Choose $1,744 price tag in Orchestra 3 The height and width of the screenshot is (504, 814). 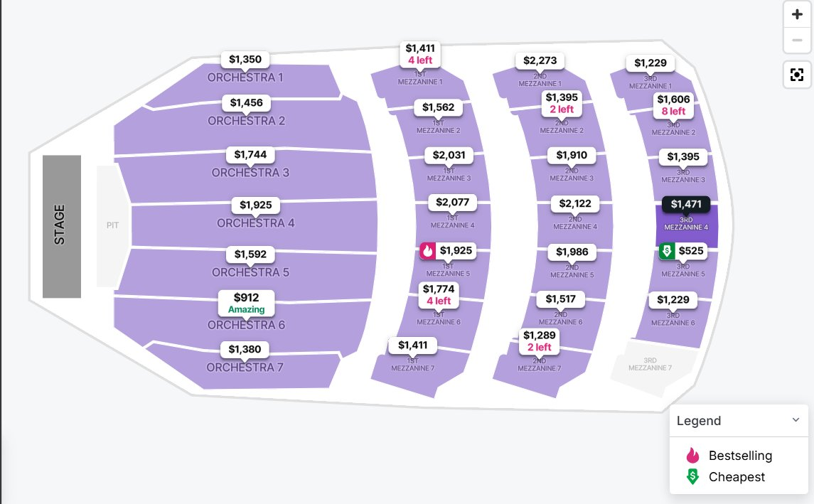pyautogui.click(x=250, y=155)
